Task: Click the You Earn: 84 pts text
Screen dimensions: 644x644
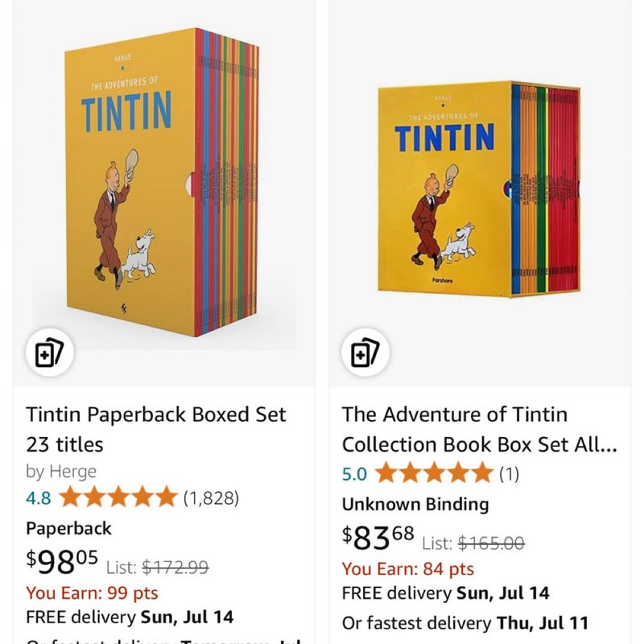Action: pyautogui.click(x=408, y=569)
